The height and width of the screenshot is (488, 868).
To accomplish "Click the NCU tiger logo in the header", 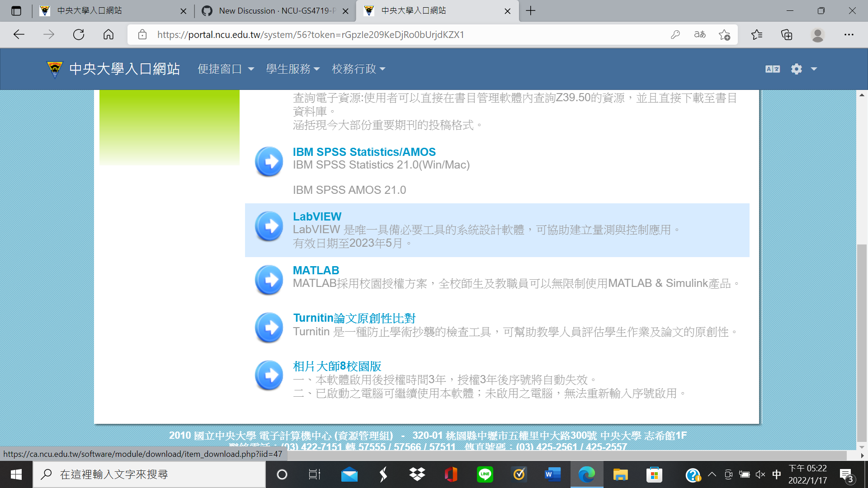I will tap(54, 69).
